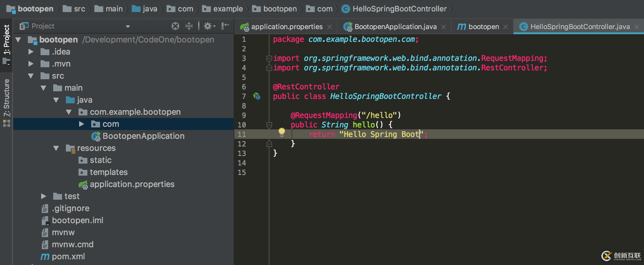This screenshot has width=644, height=265.
Task: Click the bootopen.iml file icon
Action: (x=45, y=220)
